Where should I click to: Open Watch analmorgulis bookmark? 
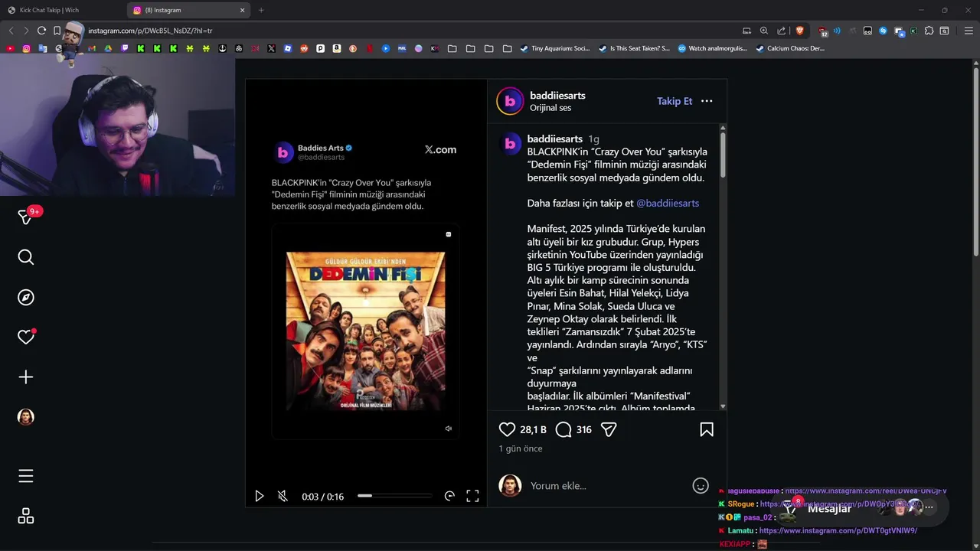[x=712, y=48]
